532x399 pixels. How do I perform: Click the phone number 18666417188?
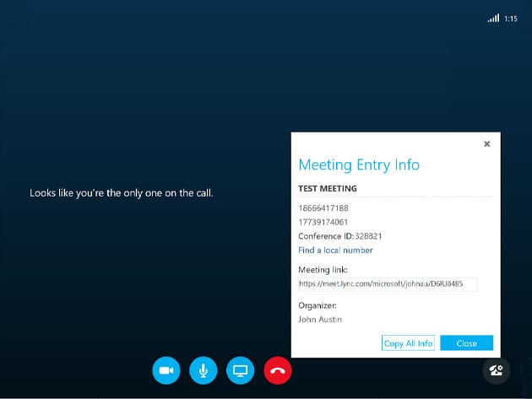click(323, 208)
